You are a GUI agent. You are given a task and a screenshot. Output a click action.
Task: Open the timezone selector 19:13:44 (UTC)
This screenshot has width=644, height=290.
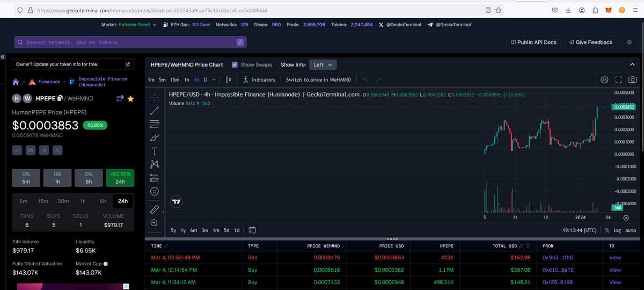pyautogui.click(x=580, y=230)
